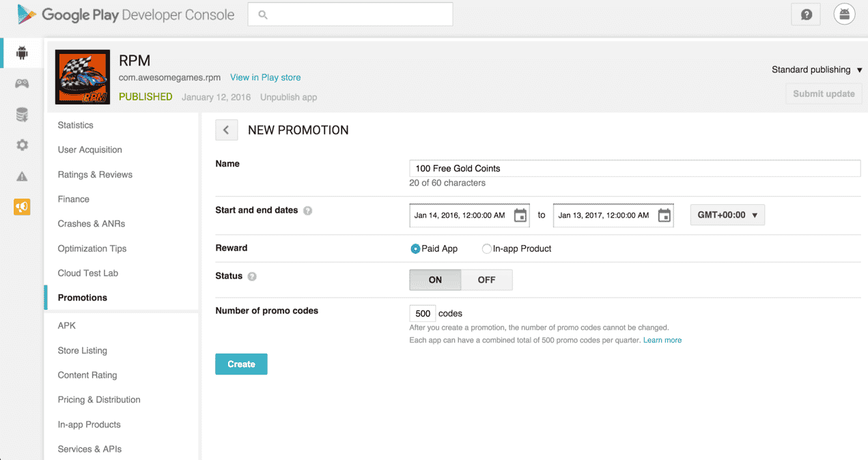
Task: Switch promotion status to OFF
Action: (x=486, y=280)
